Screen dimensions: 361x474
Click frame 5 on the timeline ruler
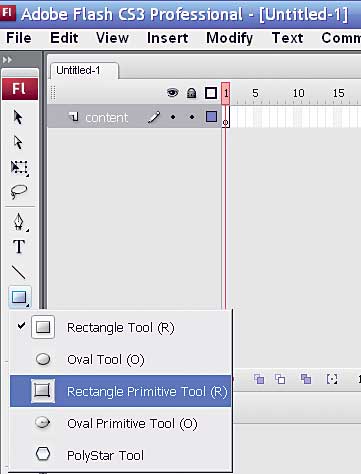tap(255, 93)
